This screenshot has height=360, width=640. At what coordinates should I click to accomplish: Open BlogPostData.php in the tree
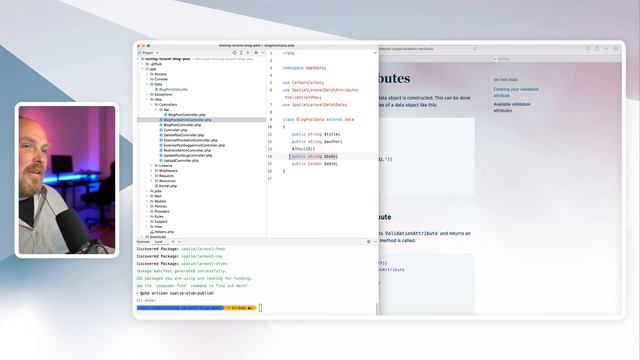pyautogui.click(x=171, y=89)
